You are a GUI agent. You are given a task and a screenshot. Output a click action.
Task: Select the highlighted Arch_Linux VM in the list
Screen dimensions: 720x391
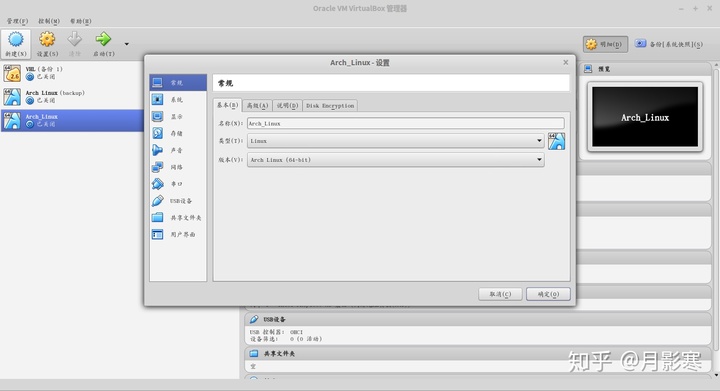[73, 120]
